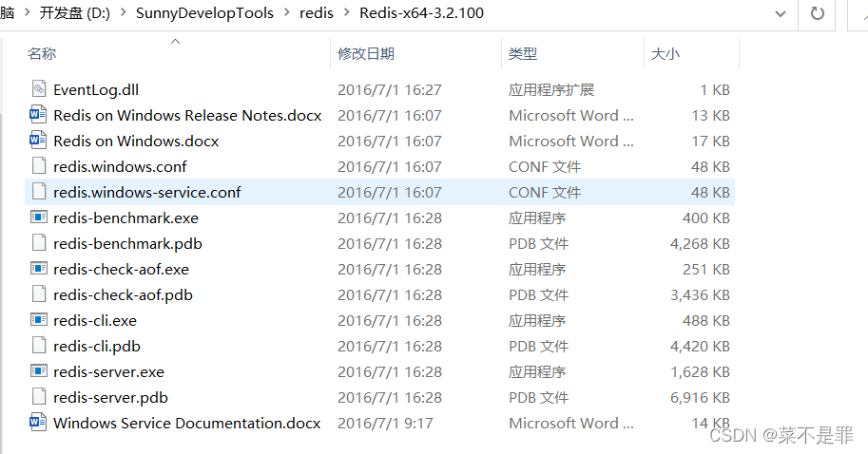868x454 pixels.
Task: Click the 应用程序扩展 type cell
Action: pyautogui.click(x=551, y=89)
